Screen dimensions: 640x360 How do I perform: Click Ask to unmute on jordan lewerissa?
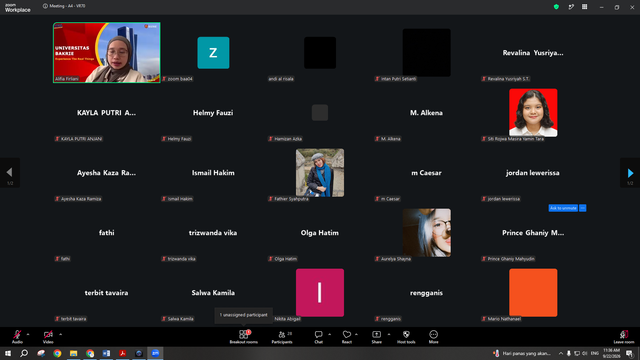point(563,208)
